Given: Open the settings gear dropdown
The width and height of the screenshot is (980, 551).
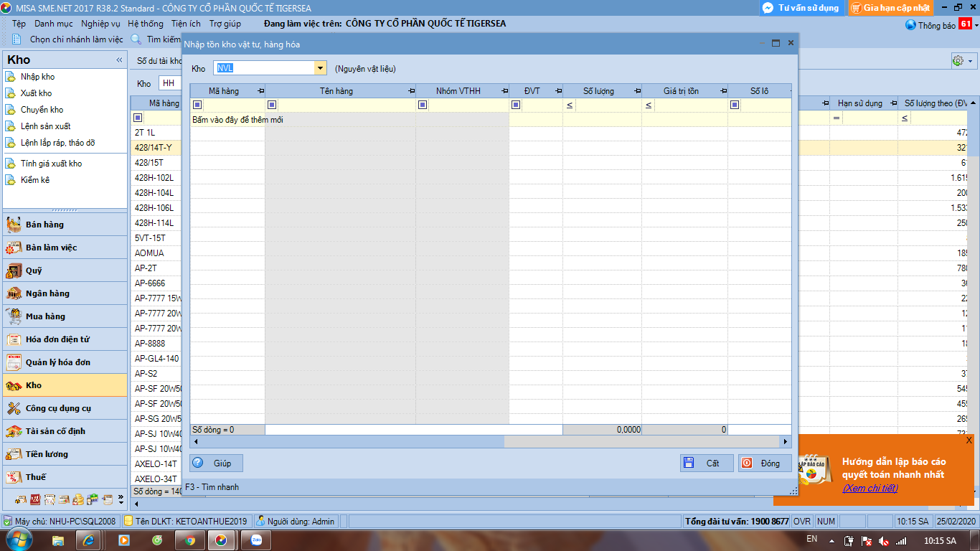Looking at the screenshot, I should pyautogui.click(x=961, y=61).
